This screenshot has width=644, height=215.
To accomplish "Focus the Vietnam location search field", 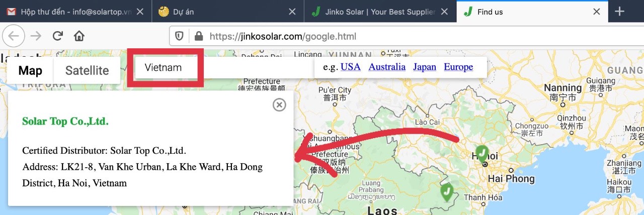I will pos(166,67).
